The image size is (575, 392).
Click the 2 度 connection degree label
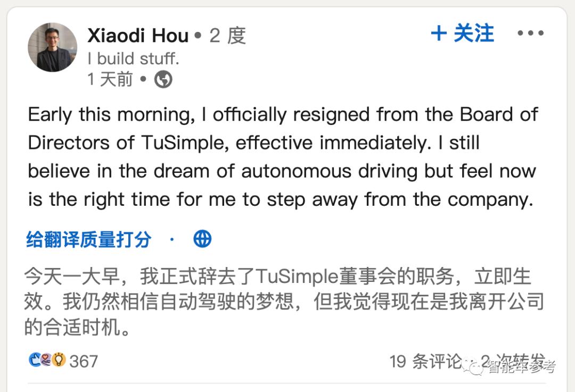(x=227, y=36)
